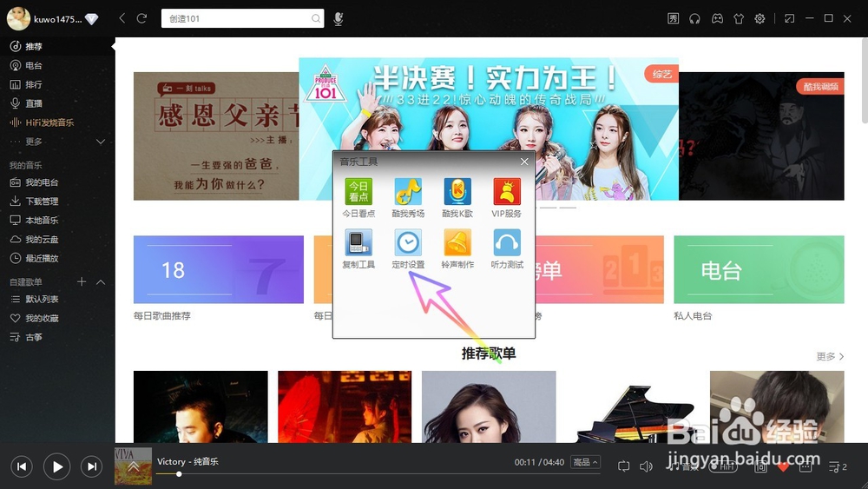Open the play queue list icon
This screenshot has height=489, width=868.
838,466
